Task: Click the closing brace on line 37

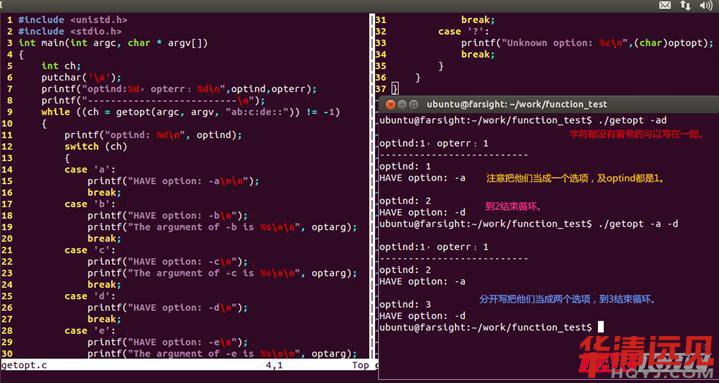Action: point(395,89)
